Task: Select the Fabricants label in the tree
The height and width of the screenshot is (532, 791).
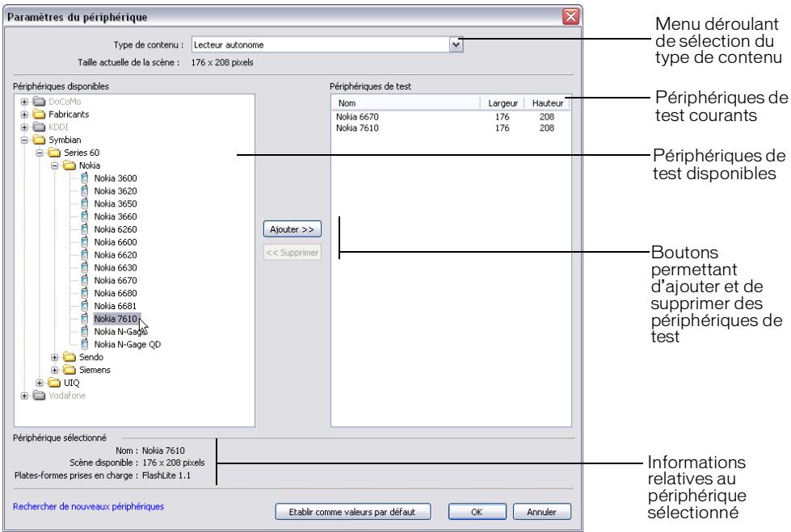Action: pyautogui.click(x=69, y=115)
